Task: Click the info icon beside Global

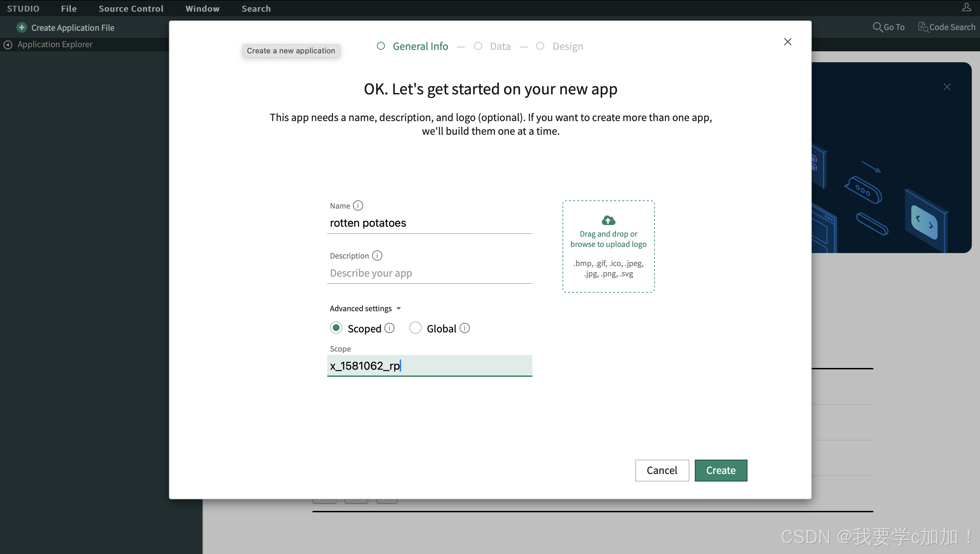Action: tap(464, 328)
